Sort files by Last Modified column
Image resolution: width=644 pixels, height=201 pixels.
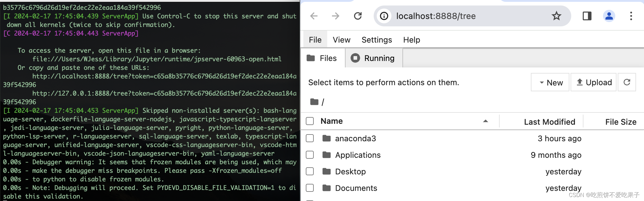[549, 122]
